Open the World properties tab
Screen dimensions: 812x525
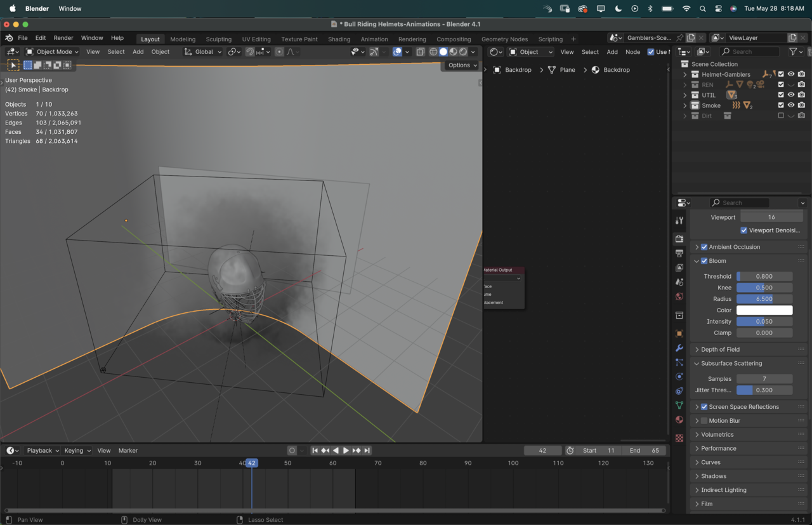point(679,296)
